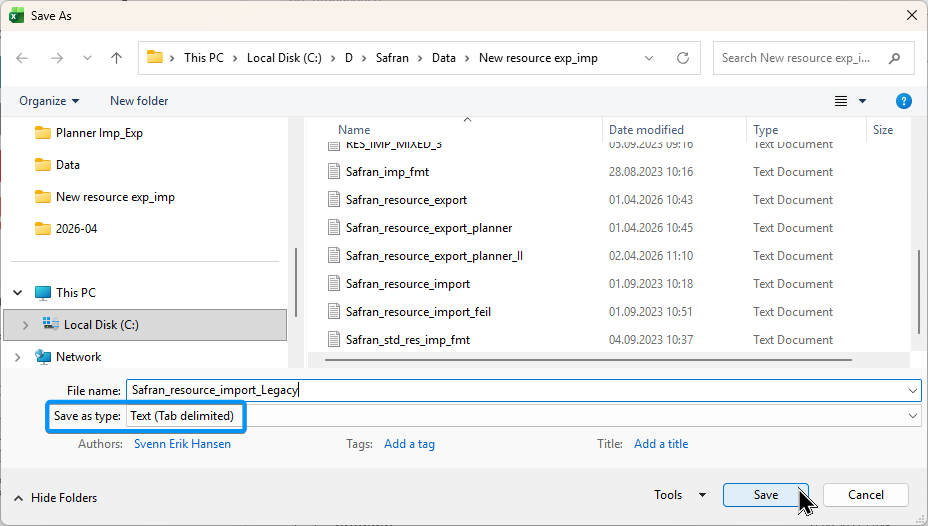Click the change view layout icon

[841, 101]
